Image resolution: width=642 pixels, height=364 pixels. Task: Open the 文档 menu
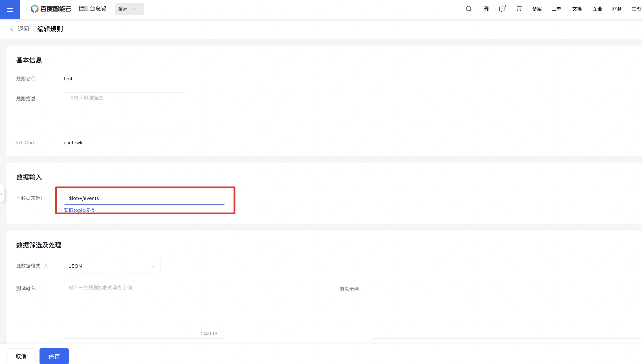(x=577, y=9)
